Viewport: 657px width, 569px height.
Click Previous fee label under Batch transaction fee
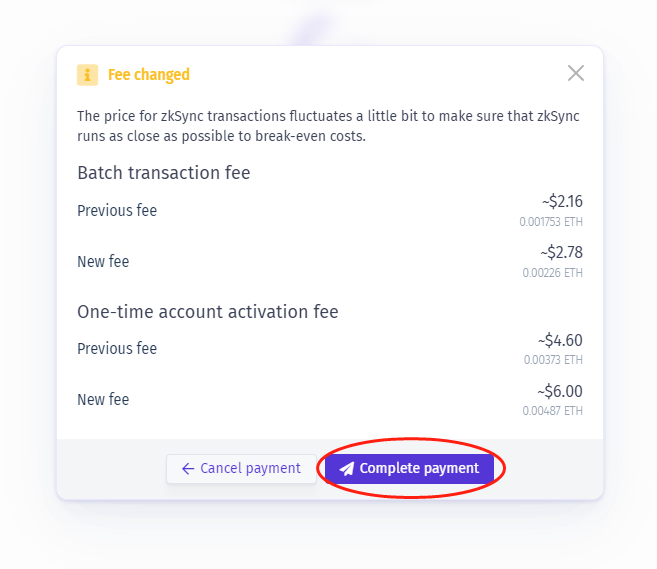click(x=117, y=210)
